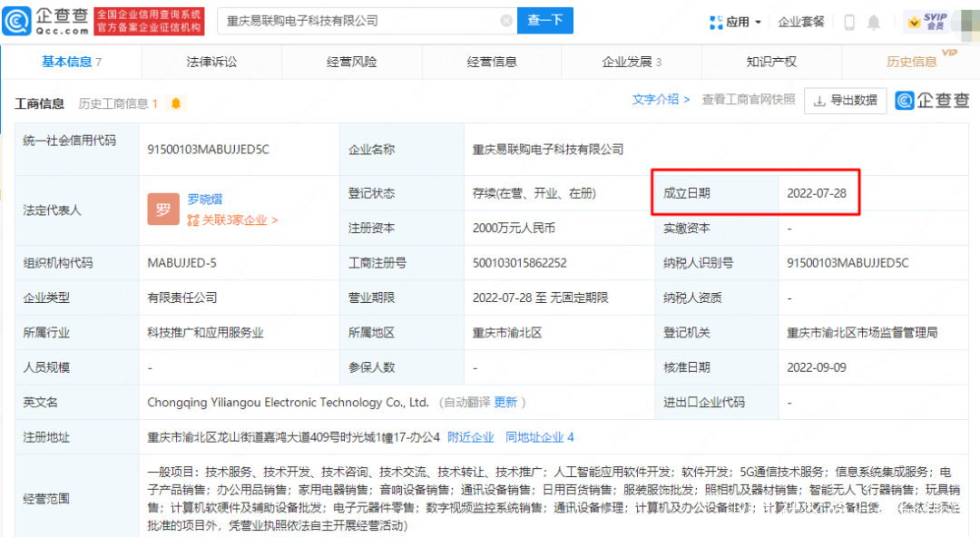Select 2022-07-28 至 无固定期限 business term text
The width and height of the screenshot is (980, 537).
coord(541,298)
